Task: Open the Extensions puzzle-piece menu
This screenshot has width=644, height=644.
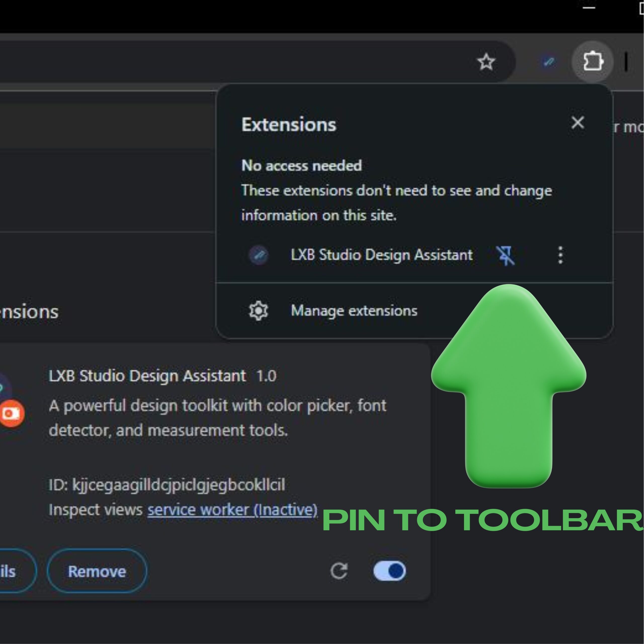Action: point(592,61)
